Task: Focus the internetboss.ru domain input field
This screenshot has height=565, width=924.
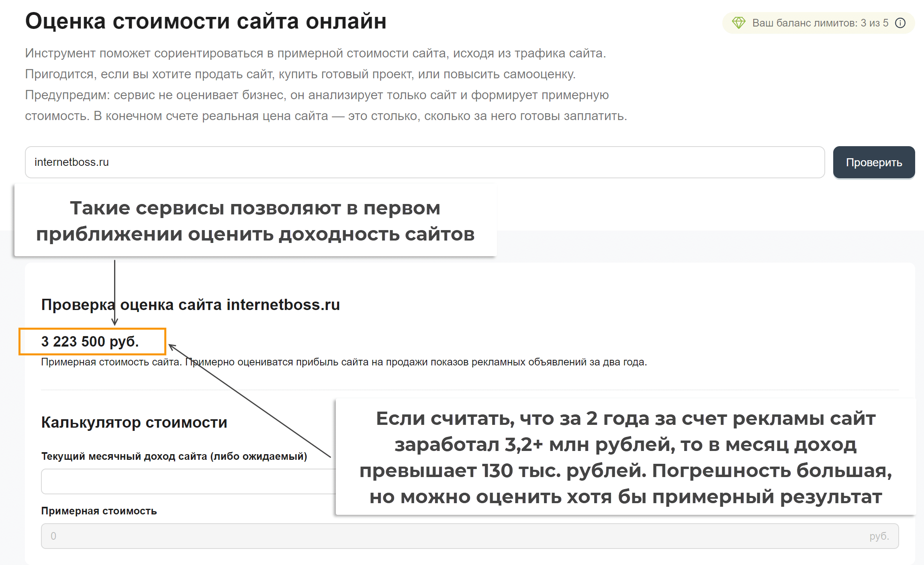Action: coord(424,162)
